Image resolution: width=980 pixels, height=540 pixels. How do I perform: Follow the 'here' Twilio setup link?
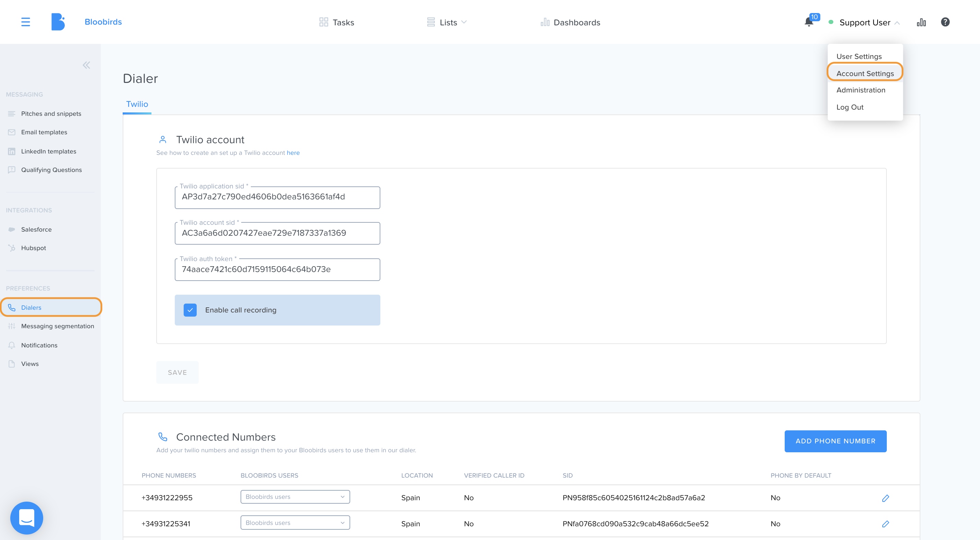(x=293, y=153)
